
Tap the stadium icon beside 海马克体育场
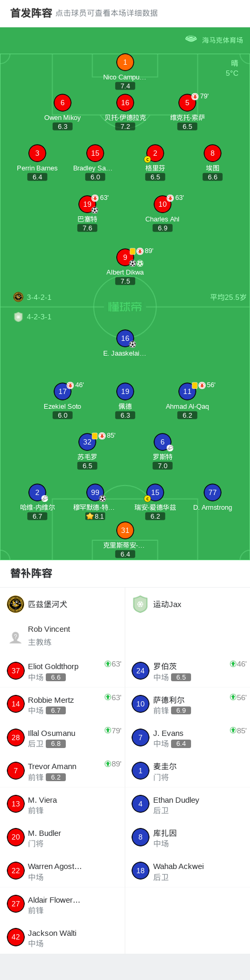click(x=191, y=39)
